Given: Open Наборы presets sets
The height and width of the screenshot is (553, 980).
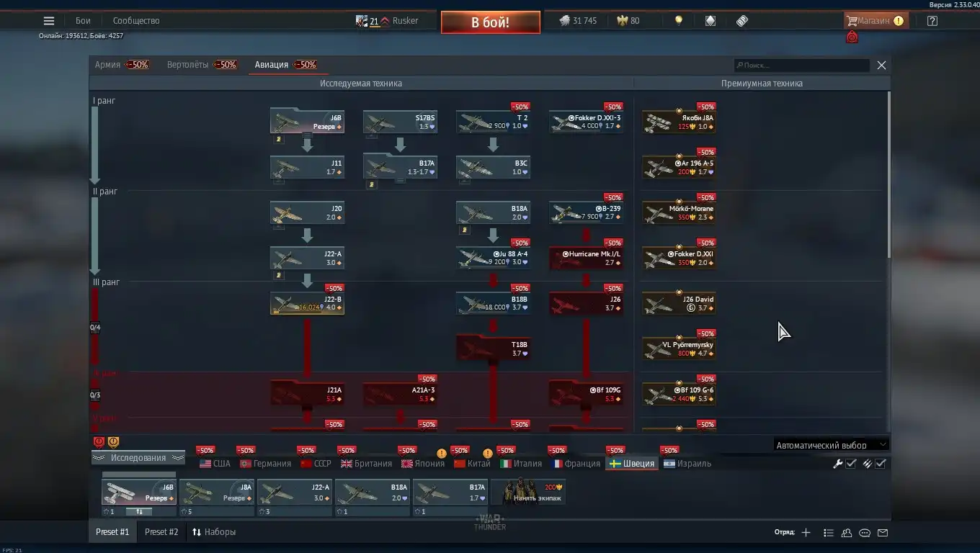Looking at the screenshot, I should pyautogui.click(x=214, y=532).
